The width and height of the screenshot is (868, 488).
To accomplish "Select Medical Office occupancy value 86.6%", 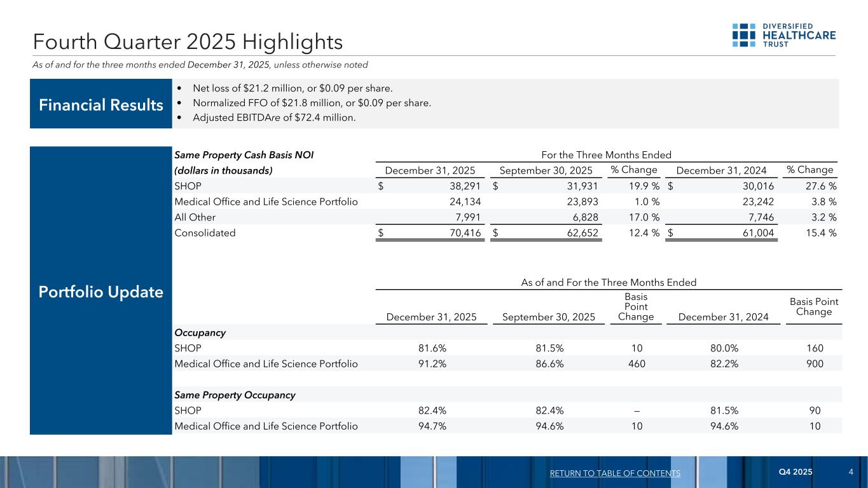I will pos(549,364).
